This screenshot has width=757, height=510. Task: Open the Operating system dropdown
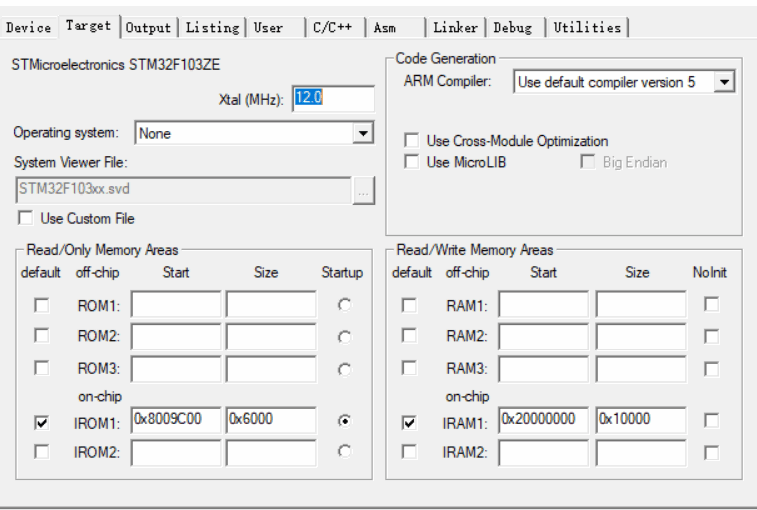click(254, 133)
